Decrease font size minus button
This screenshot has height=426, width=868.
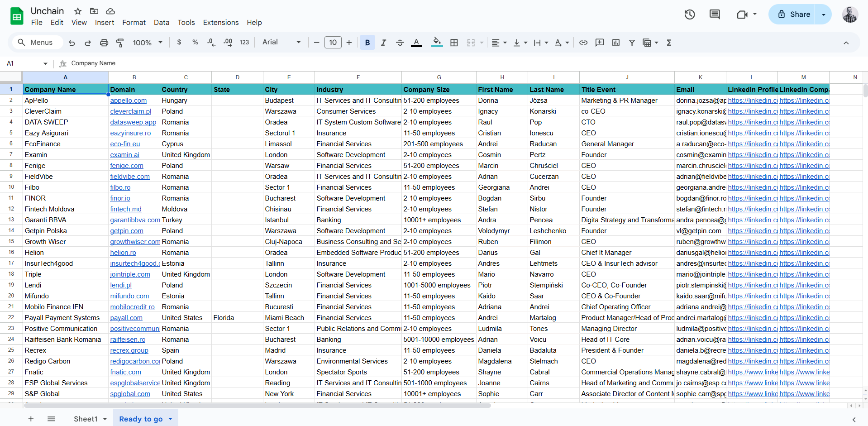click(x=316, y=43)
